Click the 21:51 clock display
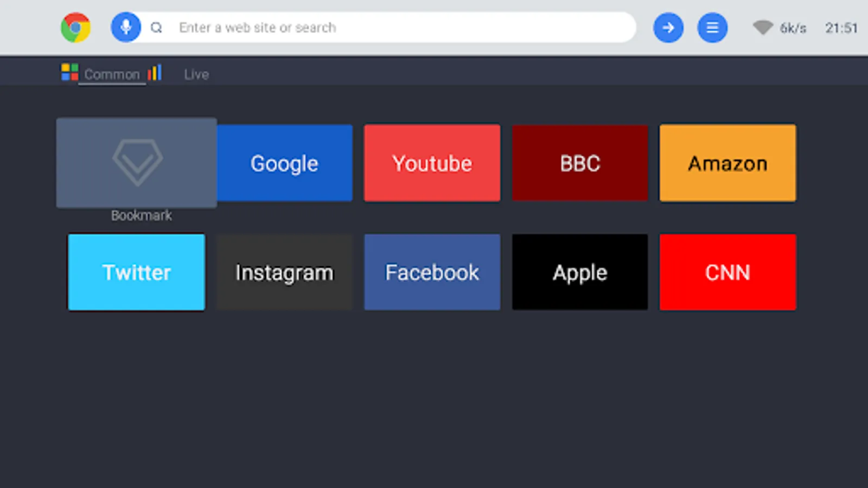Screen dimensions: 868x488 pos(841,28)
